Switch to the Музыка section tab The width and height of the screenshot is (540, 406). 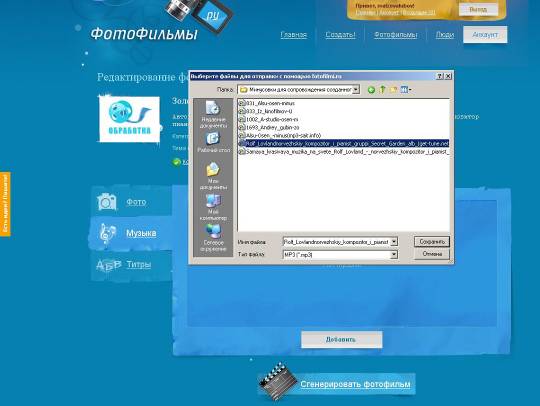pyautogui.click(x=141, y=233)
